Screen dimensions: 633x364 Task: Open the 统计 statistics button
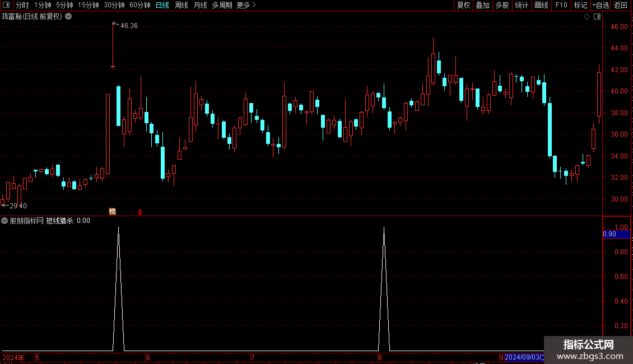click(x=522, y=5)
